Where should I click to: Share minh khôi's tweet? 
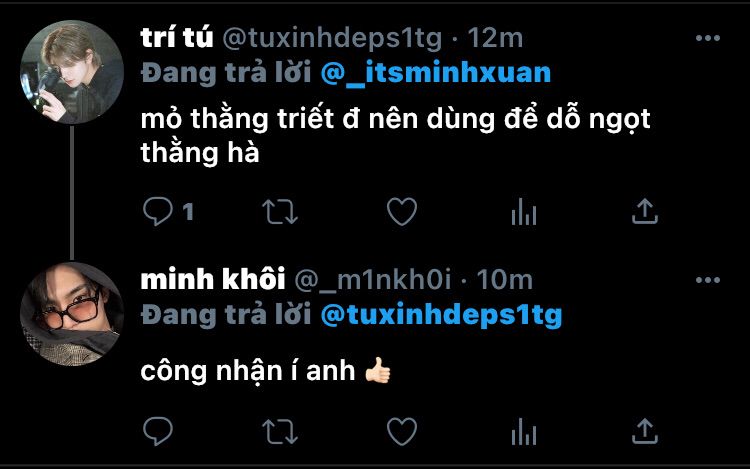pos(646,431)
